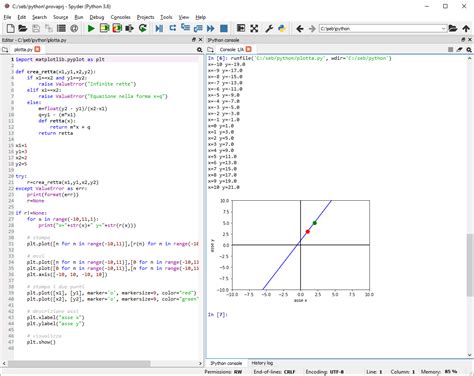This screenshot has width=474, height=376.
Task: Start debugging with Debug file icon
Action: tap(159, 28)
